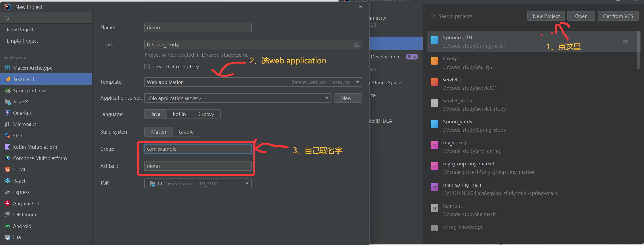Click the Spring Initializr leaf icon
The width and height of the screenshot is (644, 245).
pyautogui.click(x=8, y=90)
